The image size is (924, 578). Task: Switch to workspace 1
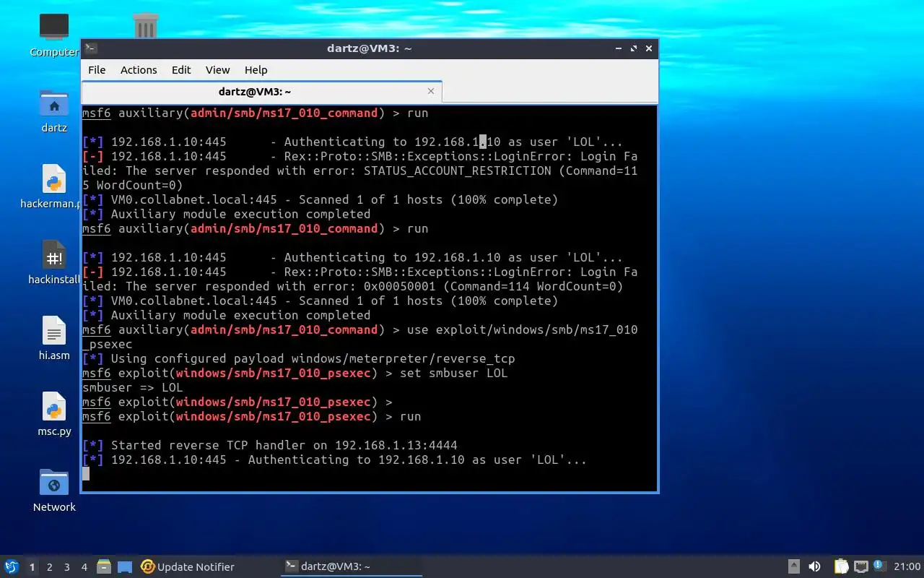click(32, 567)
